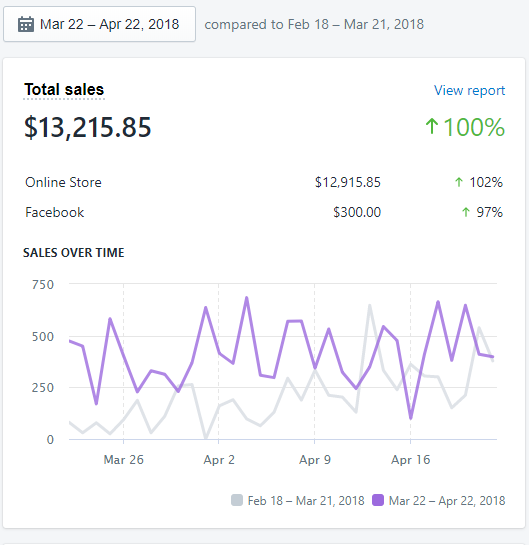Click the calendar icon in date picker
529x545 pixels.
coord(26,24)
